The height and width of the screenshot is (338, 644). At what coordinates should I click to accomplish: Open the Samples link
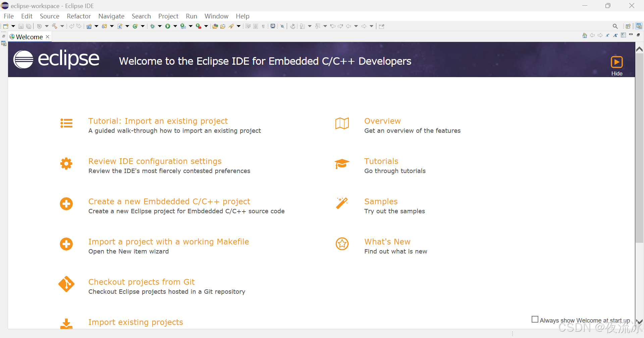click(381, 202)
